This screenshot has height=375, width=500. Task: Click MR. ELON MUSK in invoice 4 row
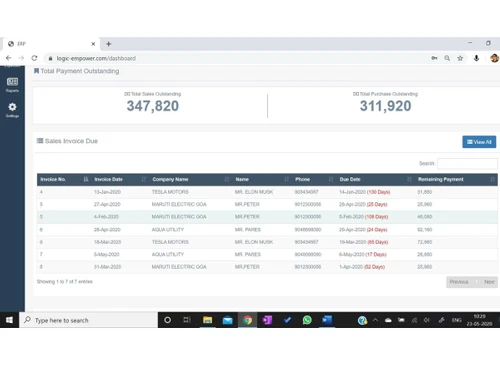click(x=254, y=192)
